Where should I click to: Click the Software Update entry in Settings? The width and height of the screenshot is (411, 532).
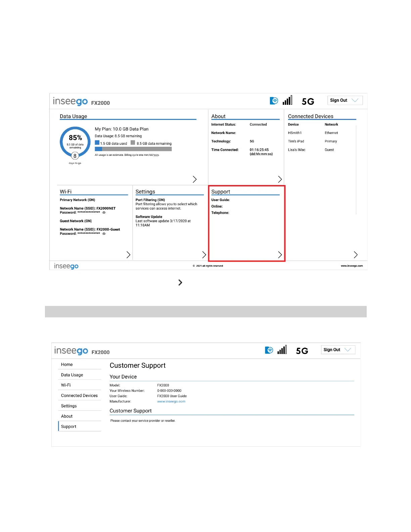click(x=149, y=217)
